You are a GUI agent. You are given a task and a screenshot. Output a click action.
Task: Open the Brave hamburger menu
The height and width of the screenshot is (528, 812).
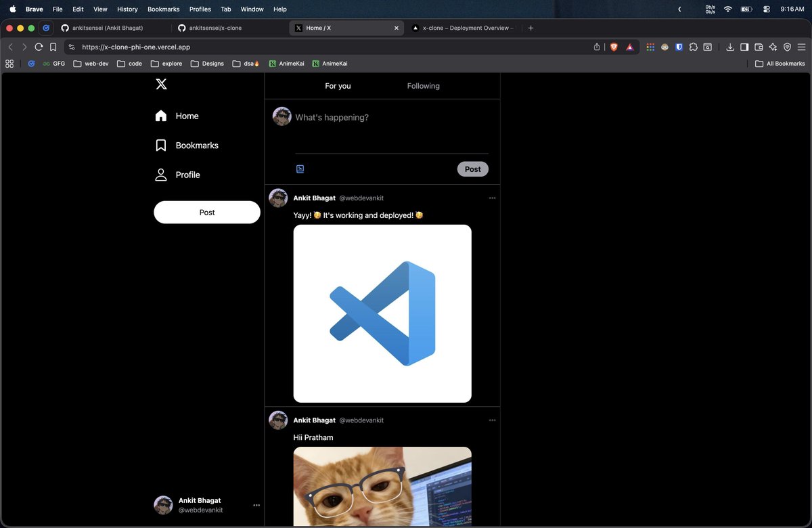tap(801, 47)
